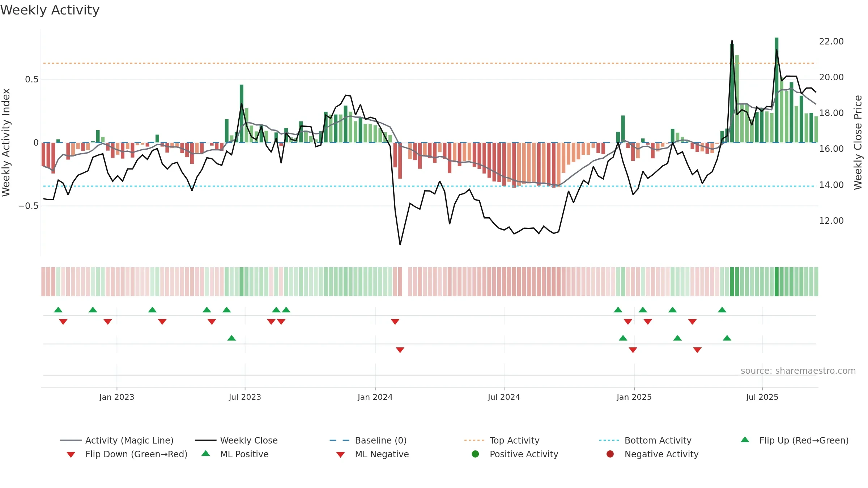Click the Jan 2024 axis label

[x=375, y=397]
